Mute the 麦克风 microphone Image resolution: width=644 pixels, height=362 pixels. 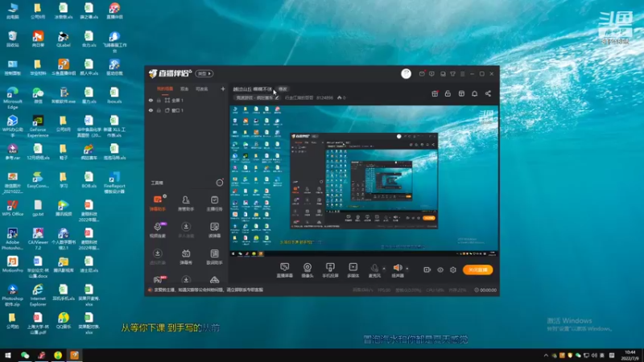pyautogui.click(x=374, y=268)
